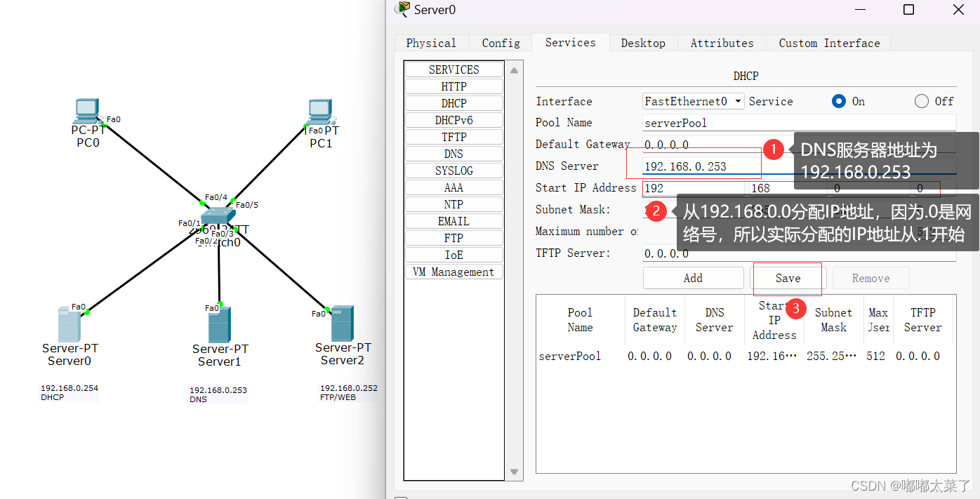Switch to the Attributes tab
980x499 pixels.
(x=722, y=43)
